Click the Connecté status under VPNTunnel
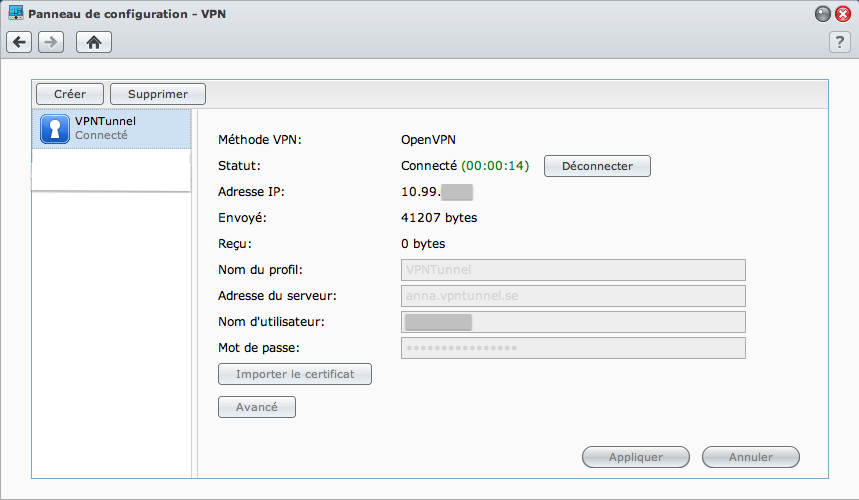Viewport: 859px width, 500px height. (101, 135)
